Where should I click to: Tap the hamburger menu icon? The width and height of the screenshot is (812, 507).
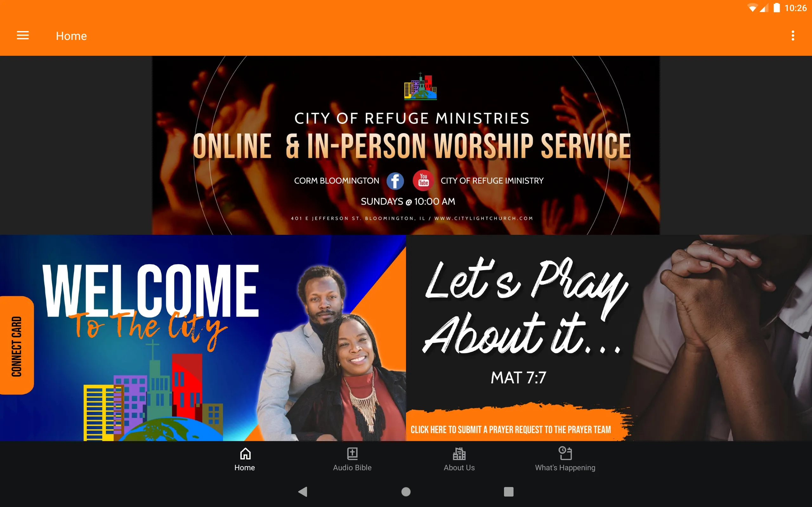pos(23,36)
